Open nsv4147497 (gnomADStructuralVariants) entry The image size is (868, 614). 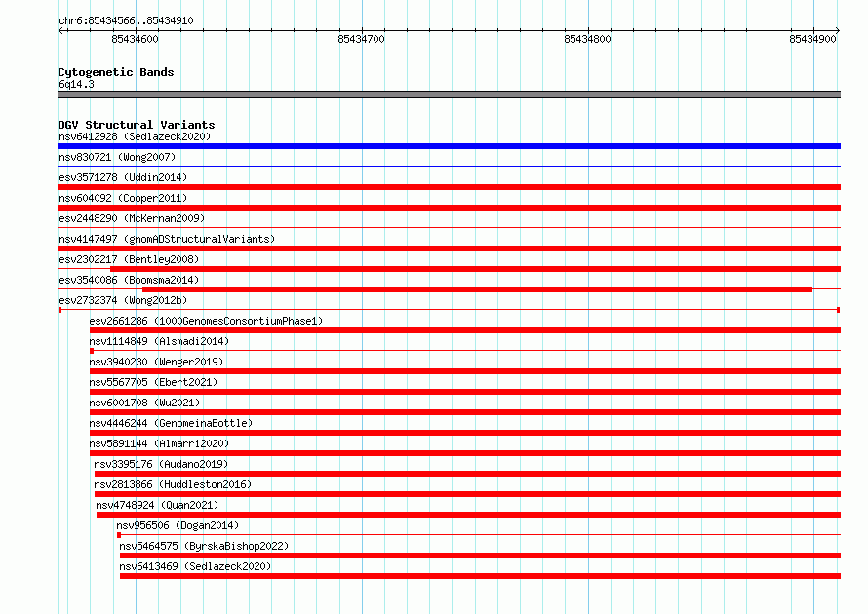tap(167, 239)
